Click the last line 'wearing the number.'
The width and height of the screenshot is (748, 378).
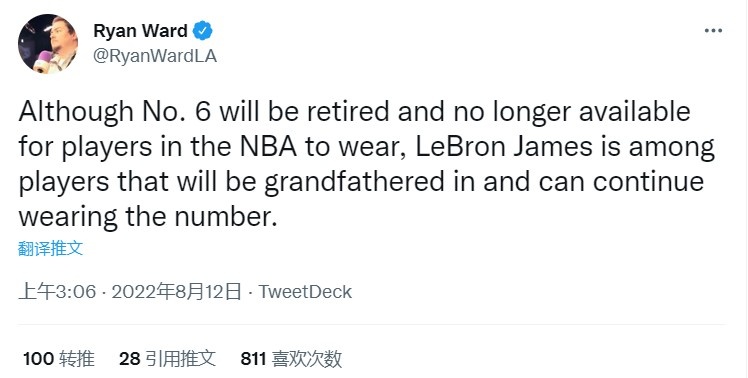pos(148,217)
